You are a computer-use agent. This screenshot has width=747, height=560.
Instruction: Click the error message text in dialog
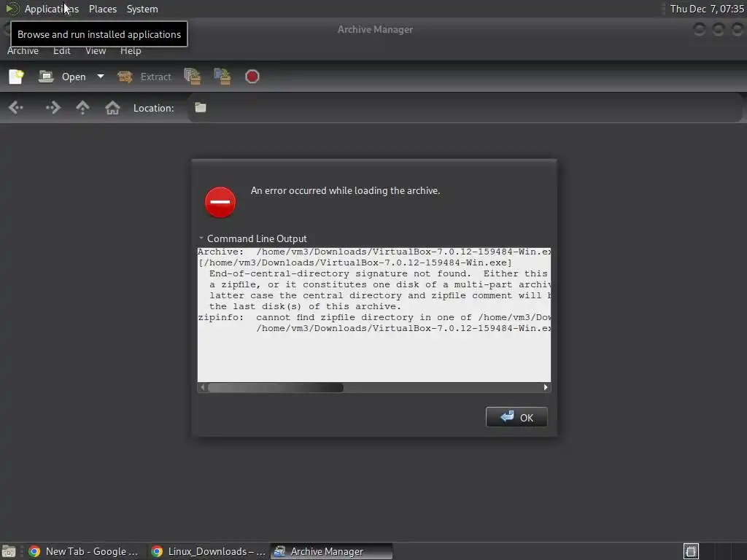click(x=345, y=190)
